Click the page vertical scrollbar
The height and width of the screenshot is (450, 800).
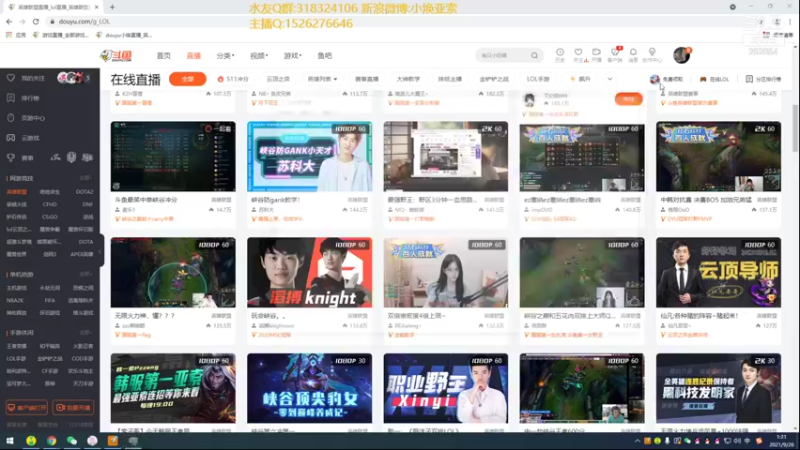[x=795, y=129]
